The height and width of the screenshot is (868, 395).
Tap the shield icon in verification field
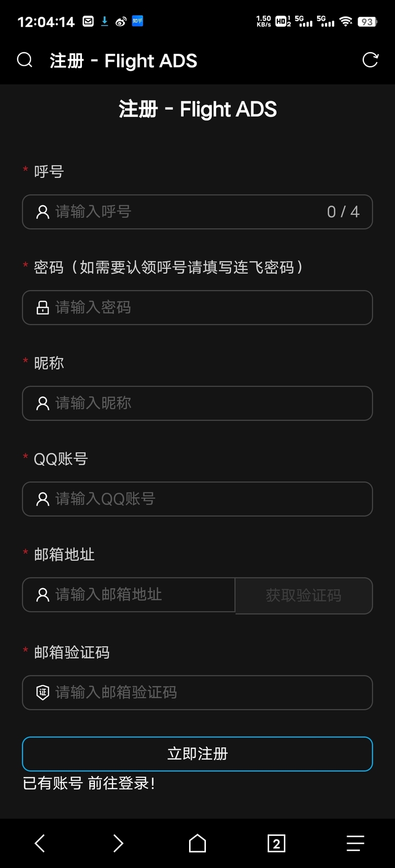pyautogui.click(x=43, y=692)
